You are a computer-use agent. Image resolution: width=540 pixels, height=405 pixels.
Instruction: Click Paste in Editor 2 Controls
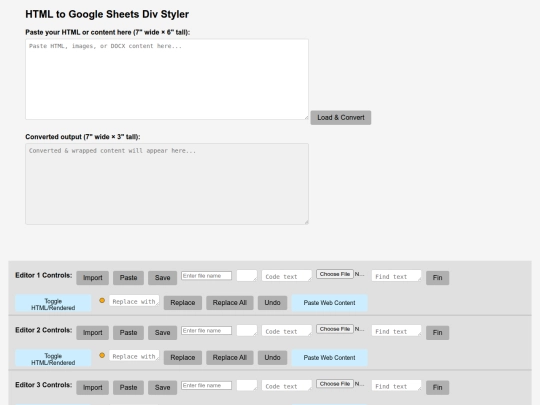pos(128,333)
